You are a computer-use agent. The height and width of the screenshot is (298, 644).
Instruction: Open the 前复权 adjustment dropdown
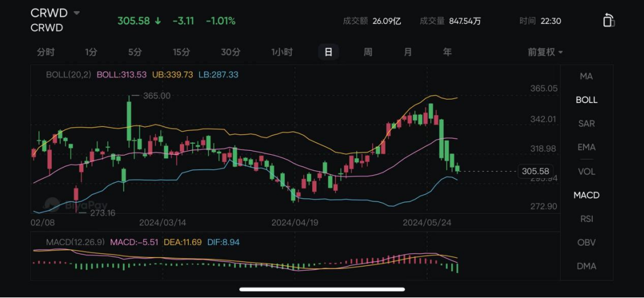click(x=546, y=52)
